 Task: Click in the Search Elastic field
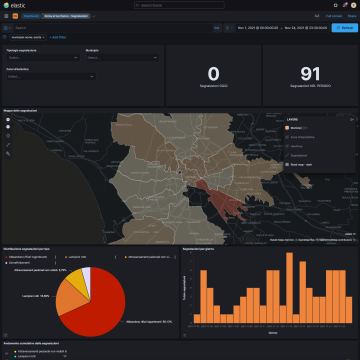tap(179, 5)
